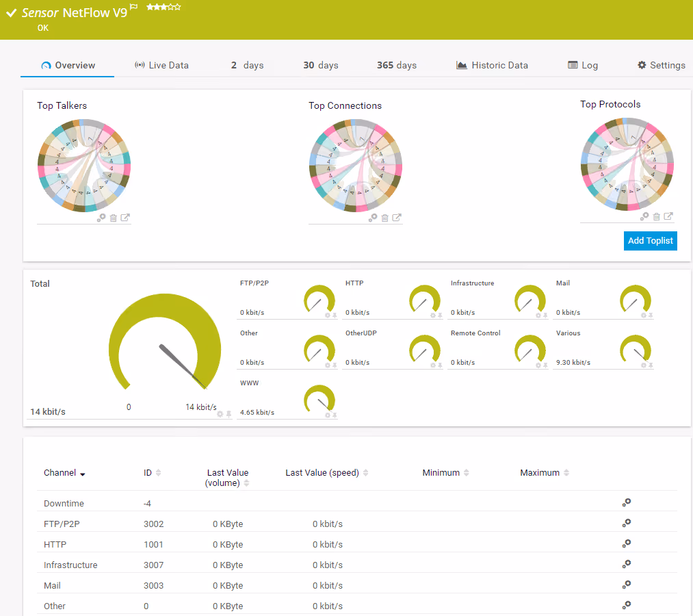Open settings for the Top Talkers toplist
Viewport: 693px width, 616px height.
[x=103, y=218]
